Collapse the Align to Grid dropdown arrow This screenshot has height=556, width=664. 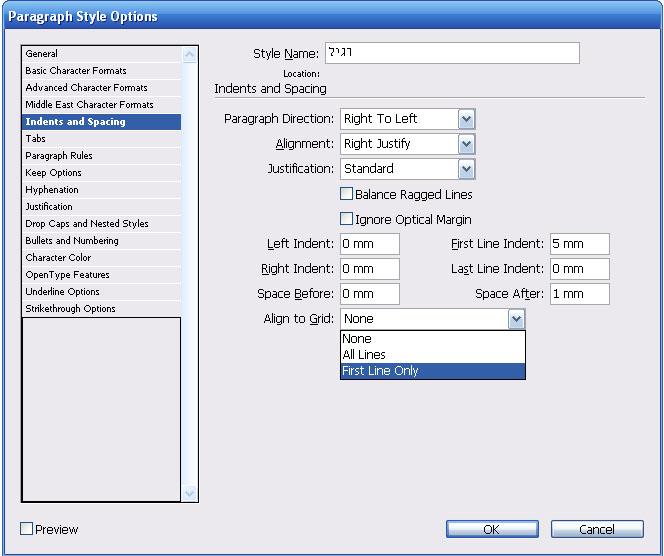[x=517, y=319]
